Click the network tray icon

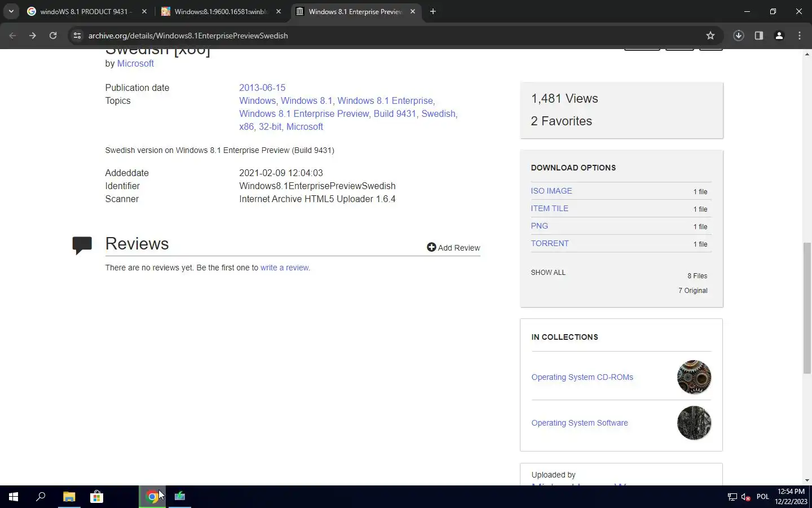tap(732, 497)
